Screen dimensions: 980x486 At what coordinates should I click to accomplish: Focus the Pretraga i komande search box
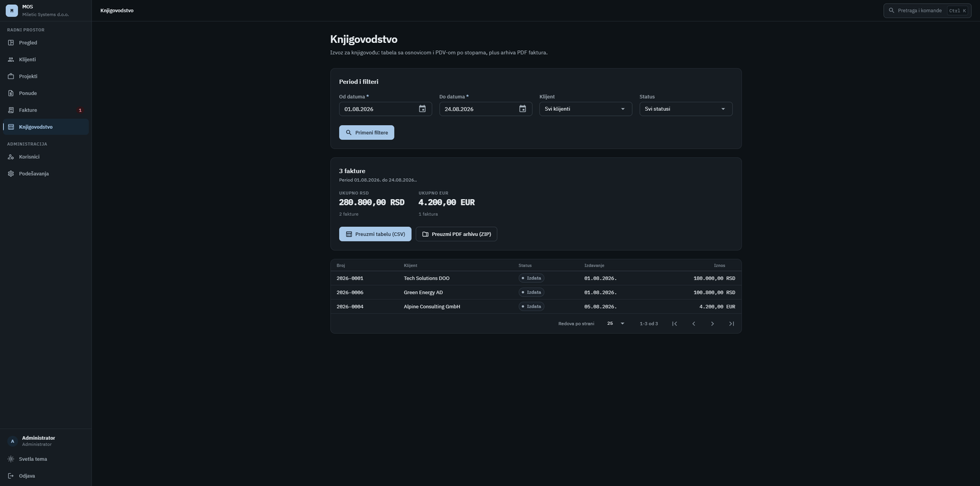pyautogui.click(x=927, y=10)
